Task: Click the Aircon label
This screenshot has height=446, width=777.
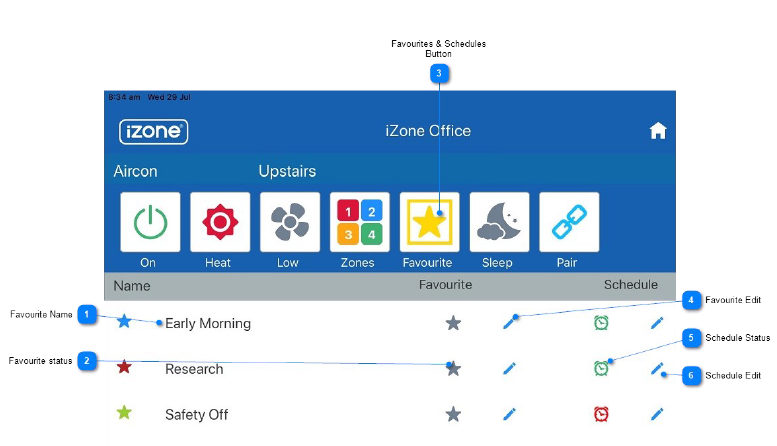Action: coord(135,171)
